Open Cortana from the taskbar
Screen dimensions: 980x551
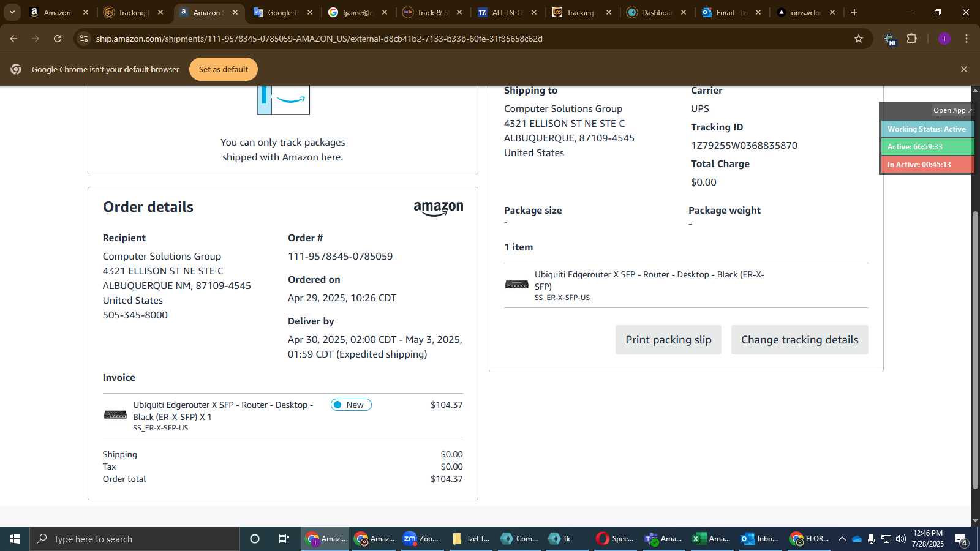point(255,539)
